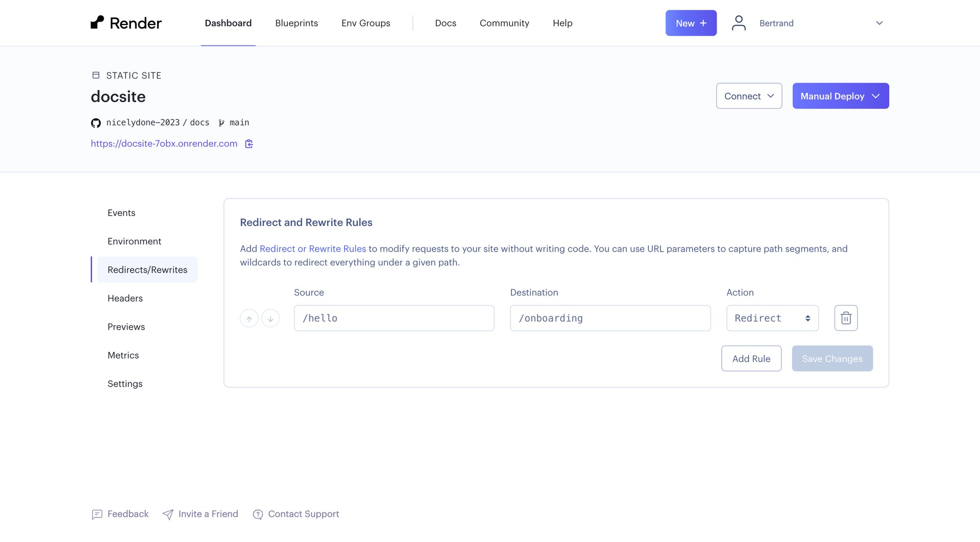Move the rule down with the down-arrow icon
Viewport: 980px width, 542px height.
pyautogui.click(x=271, y=317)
